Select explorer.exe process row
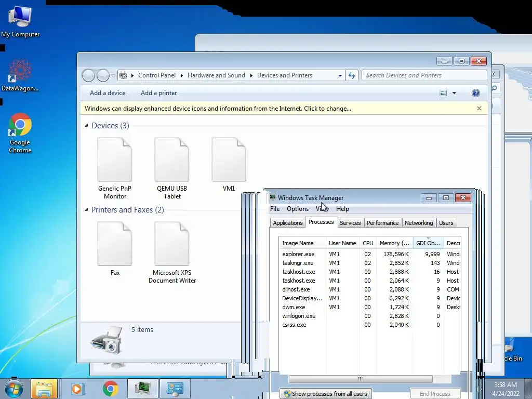The image size is (532, 399). tap(370, 254)
